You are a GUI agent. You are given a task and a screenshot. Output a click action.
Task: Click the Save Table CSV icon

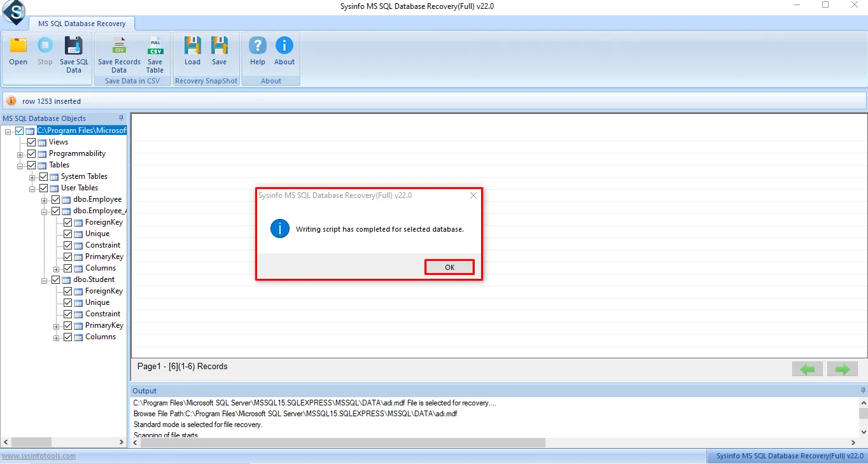155,46
